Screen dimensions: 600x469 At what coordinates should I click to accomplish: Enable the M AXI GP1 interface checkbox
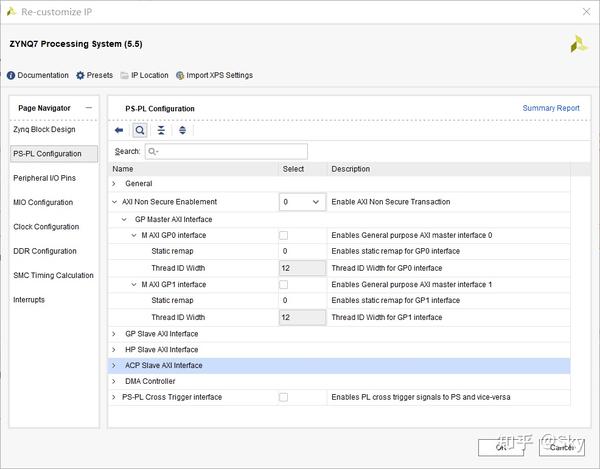point(284,284)
